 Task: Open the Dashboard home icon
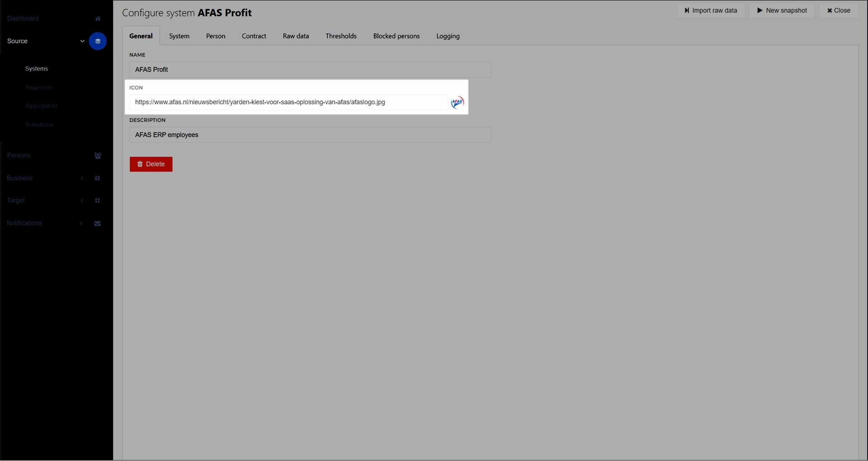coord(98,19)
